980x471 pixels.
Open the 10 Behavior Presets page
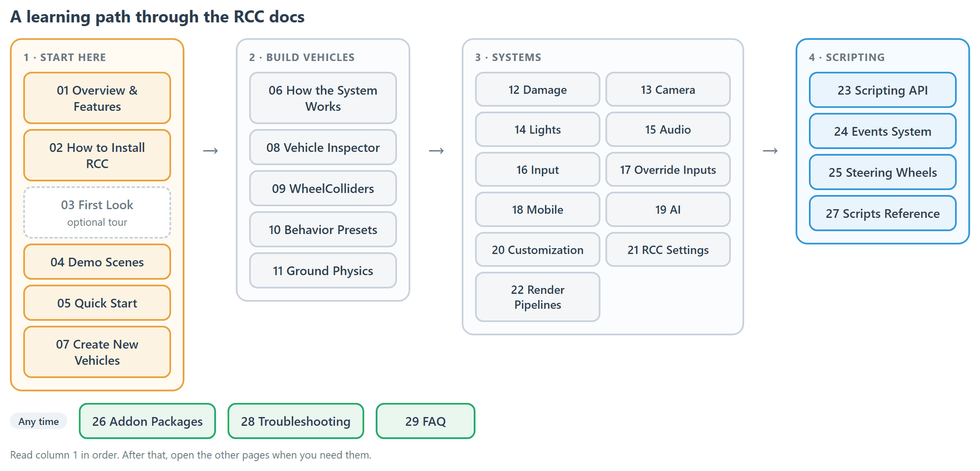point(323,229)
